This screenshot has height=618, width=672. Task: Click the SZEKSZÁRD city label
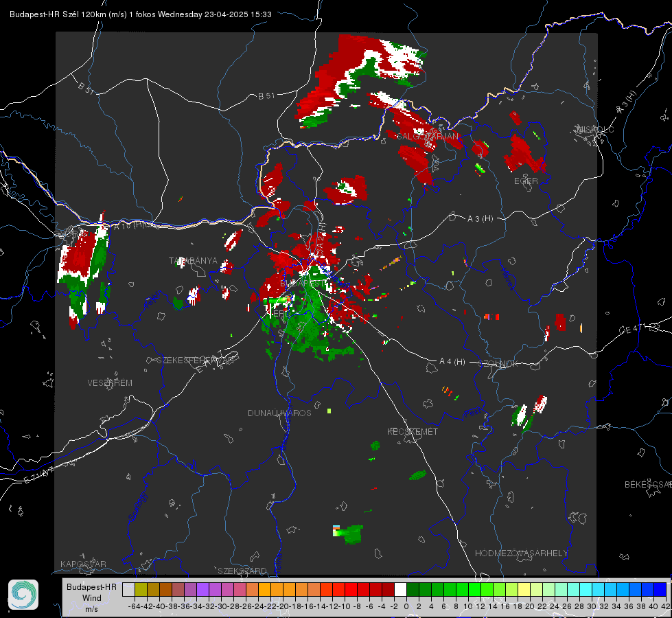[x=242, y=571]
